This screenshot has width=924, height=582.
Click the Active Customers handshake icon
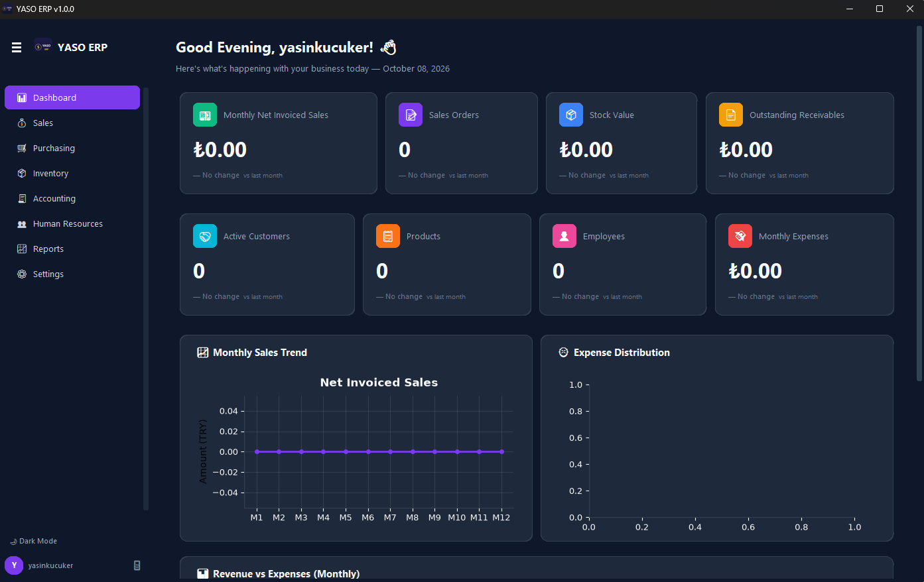point(205,236)
